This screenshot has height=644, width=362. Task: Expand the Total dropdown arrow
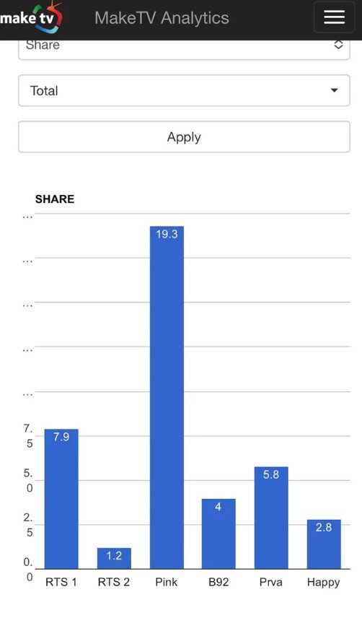(x=334, y=90)
